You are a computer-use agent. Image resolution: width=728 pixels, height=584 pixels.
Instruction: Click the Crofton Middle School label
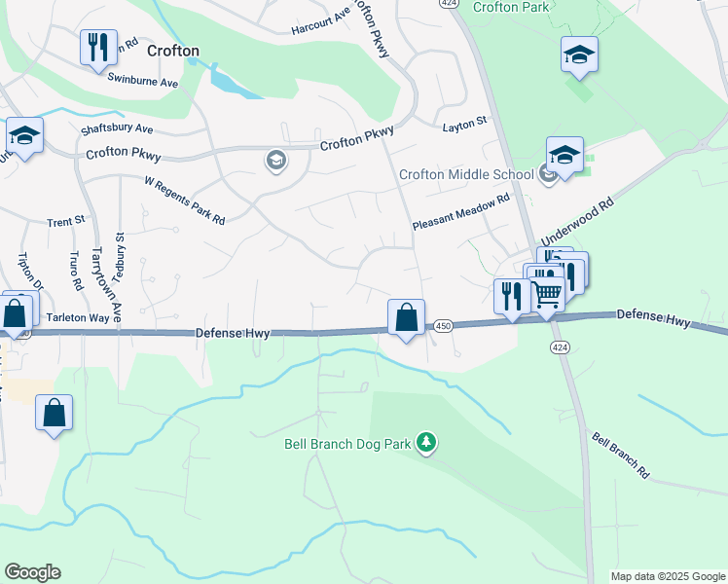coord(466,174)
